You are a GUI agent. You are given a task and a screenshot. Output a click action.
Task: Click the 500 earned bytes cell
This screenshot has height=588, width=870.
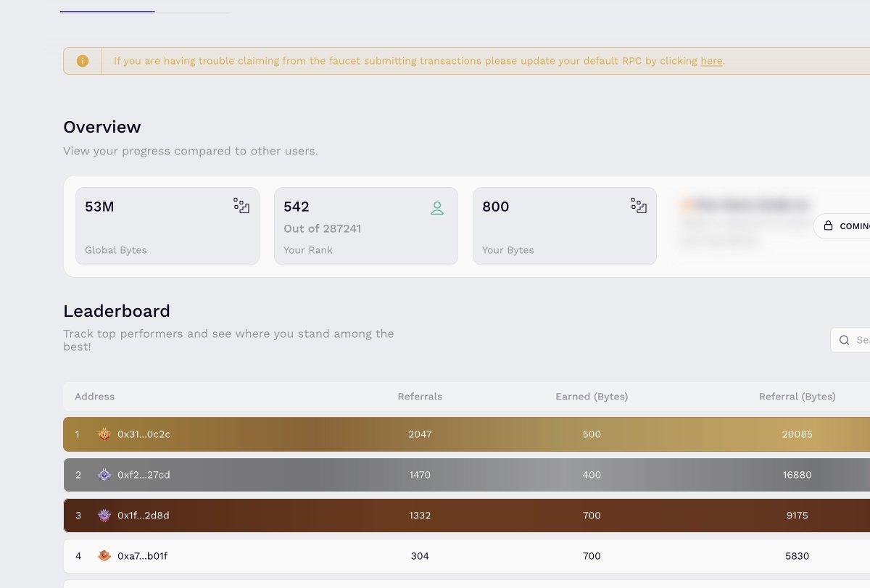coord(592,434)
